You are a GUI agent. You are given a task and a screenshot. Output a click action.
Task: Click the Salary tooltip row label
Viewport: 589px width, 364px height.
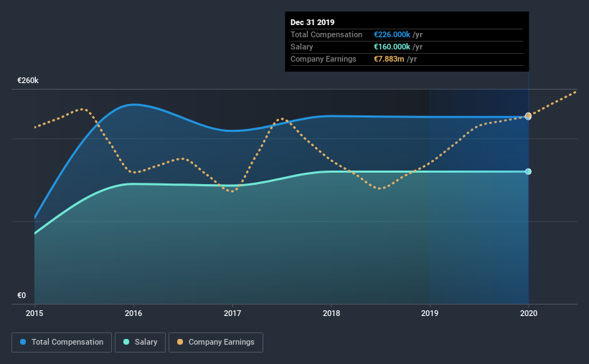click(x=301, y=47)
